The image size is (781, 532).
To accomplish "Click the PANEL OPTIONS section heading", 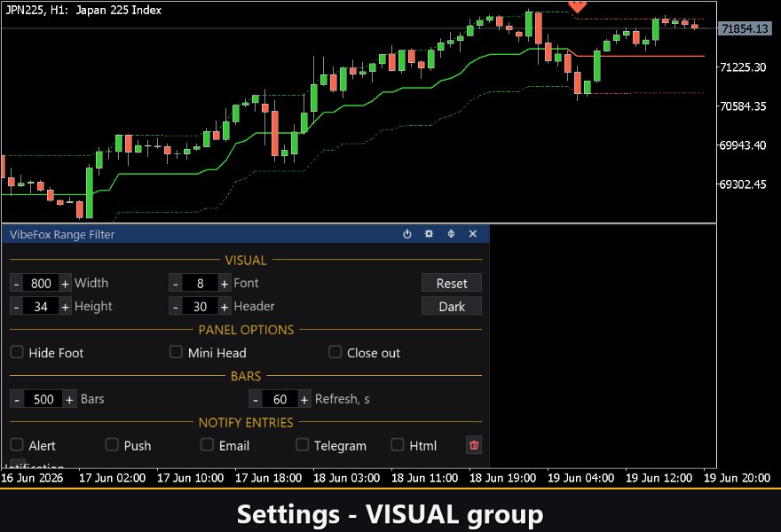I will pos(246,330).
